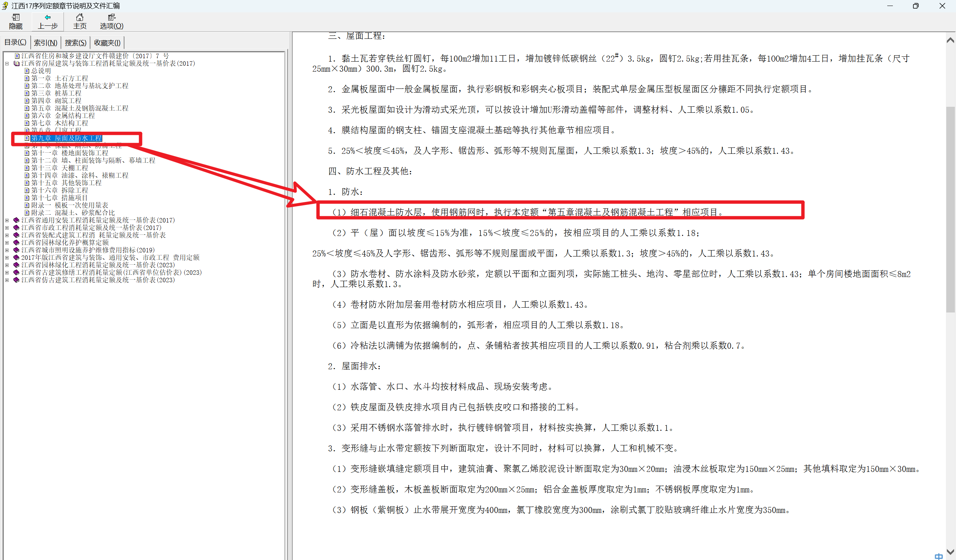Viewport: 956px width, 560px height.
Task: Open 第十六章 拆除工程
Action: point(59,190)
